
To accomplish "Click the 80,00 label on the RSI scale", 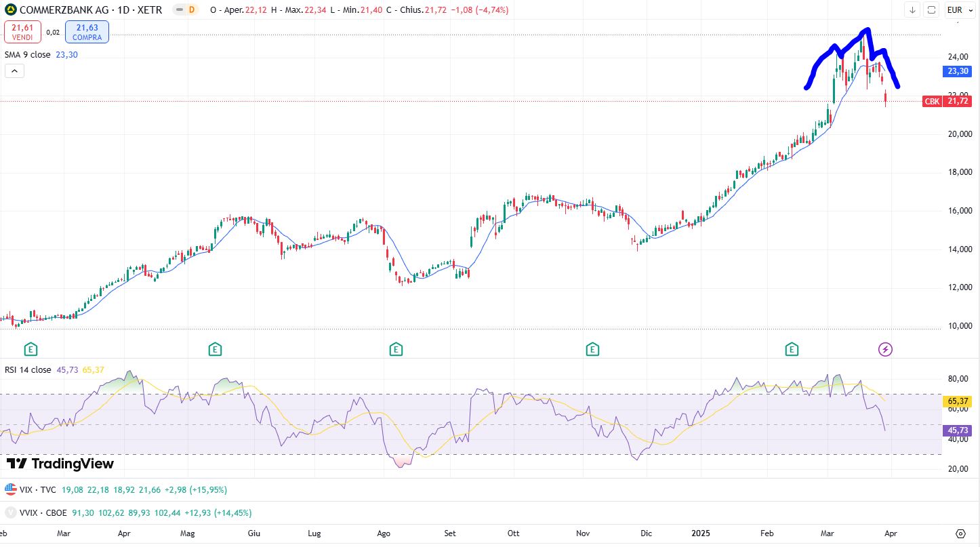I will (x=957, y=378).
